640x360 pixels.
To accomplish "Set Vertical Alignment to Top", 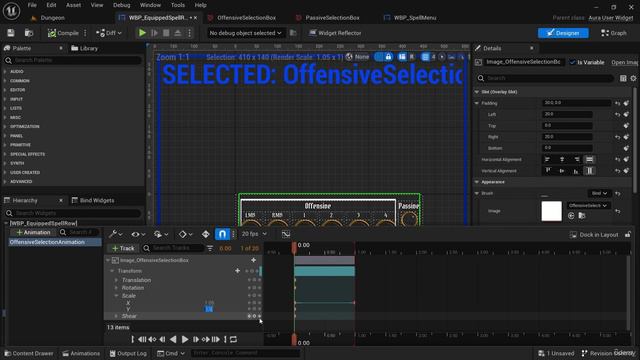I will [x=548, y=171].
